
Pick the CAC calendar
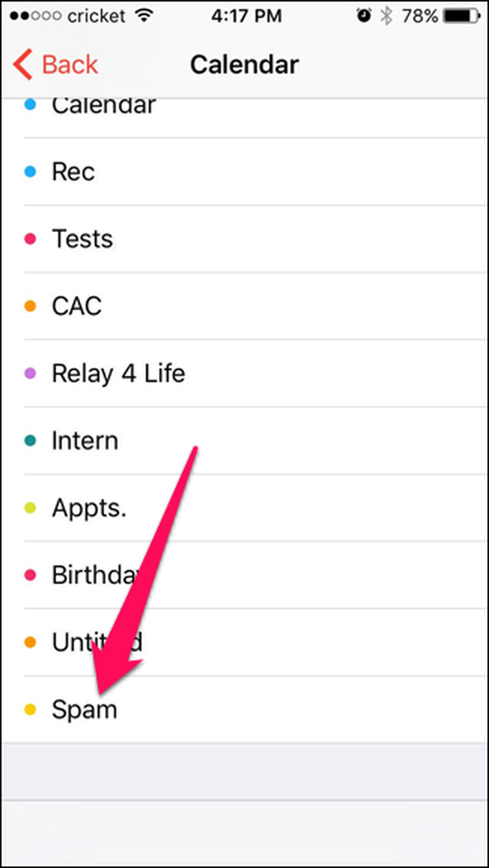[256, 306]
